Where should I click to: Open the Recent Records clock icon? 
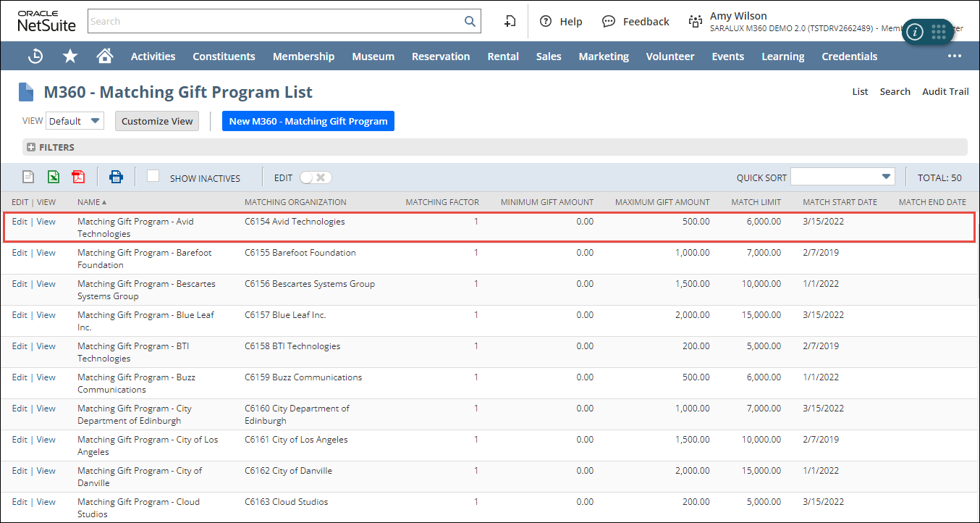[35, 57]
